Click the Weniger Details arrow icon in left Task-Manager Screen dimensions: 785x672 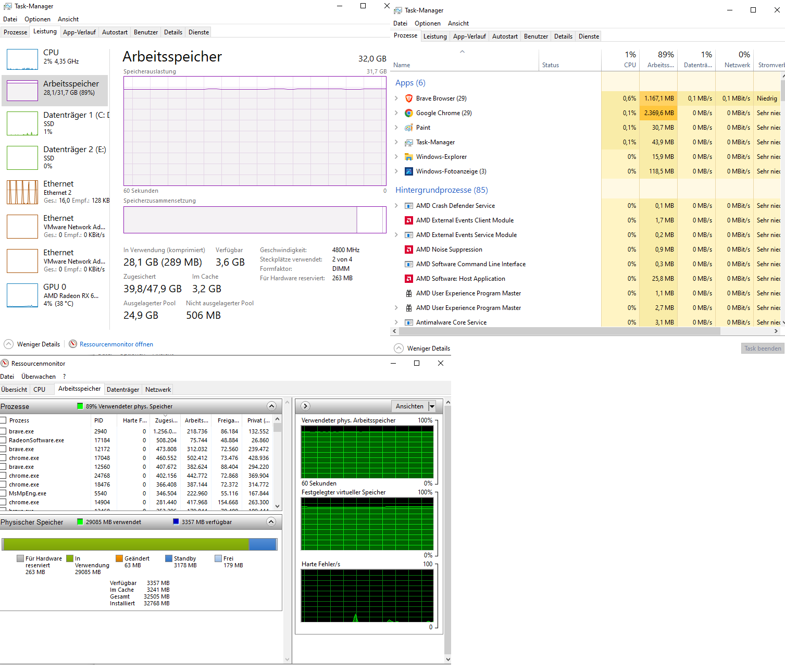pyautogui.click(x=9, y=344)
